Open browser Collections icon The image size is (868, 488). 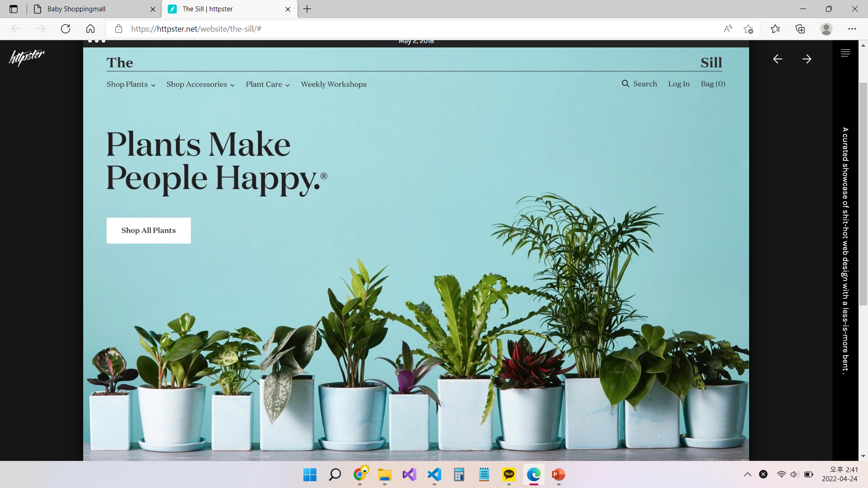(800, 29)
